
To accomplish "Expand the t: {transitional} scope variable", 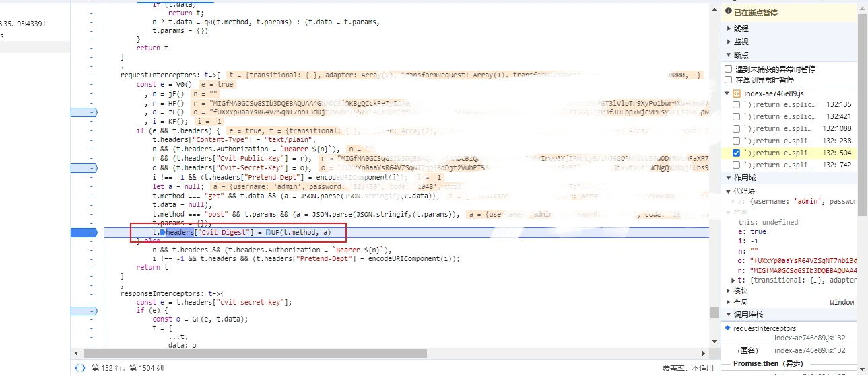I will point(733,280).
